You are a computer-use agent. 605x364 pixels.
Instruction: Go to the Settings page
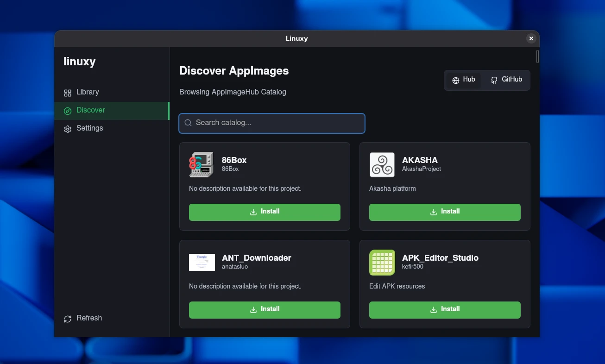(89, 128)
